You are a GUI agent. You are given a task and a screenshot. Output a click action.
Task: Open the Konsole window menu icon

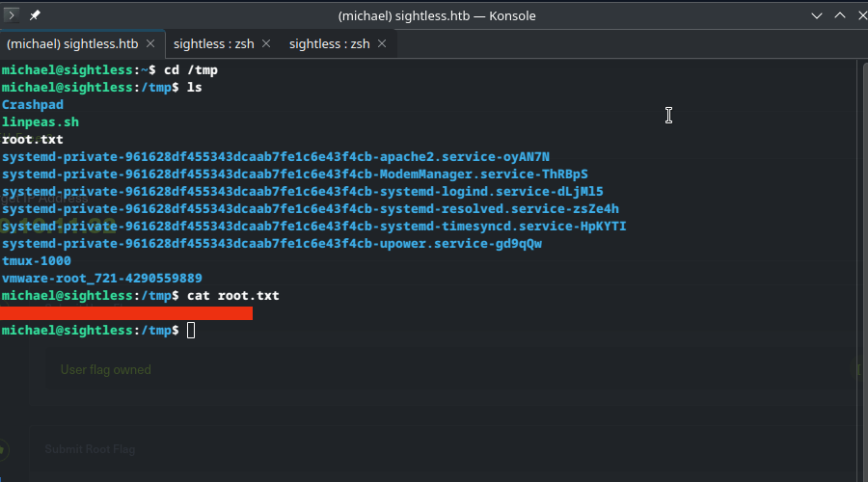click(13, 15)
